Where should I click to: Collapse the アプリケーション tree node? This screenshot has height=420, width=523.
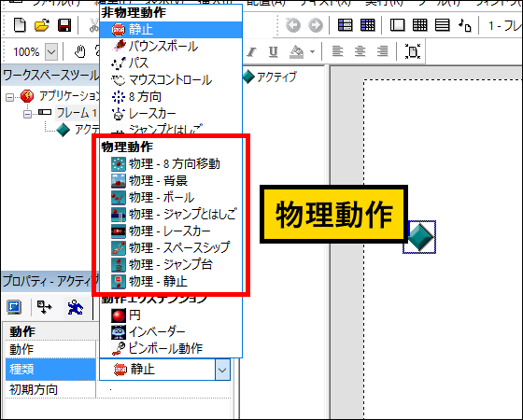point(9,97)
